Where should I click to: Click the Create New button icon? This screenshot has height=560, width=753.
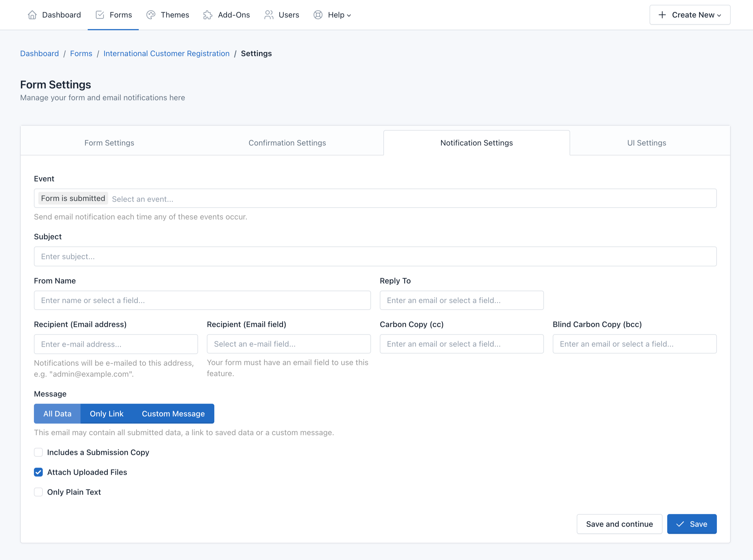[x=663, y=15]
